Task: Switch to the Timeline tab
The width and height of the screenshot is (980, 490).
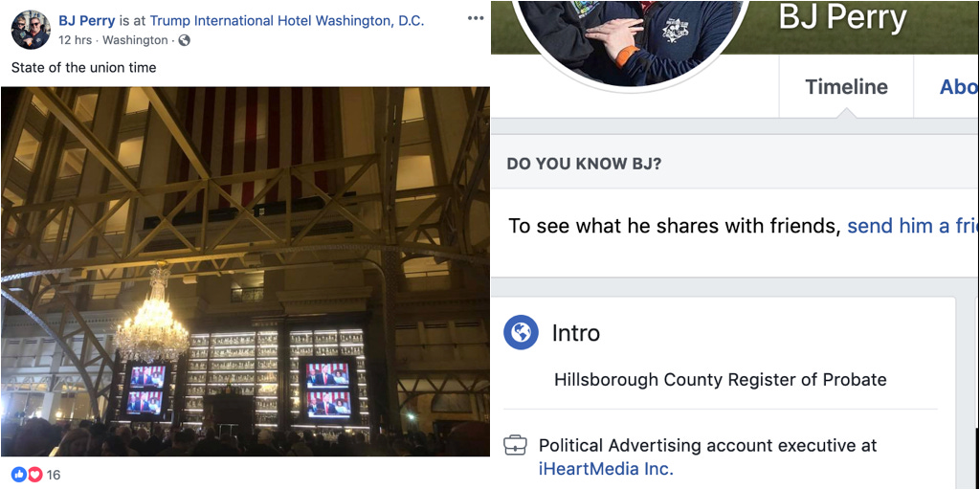Action: 846,86
